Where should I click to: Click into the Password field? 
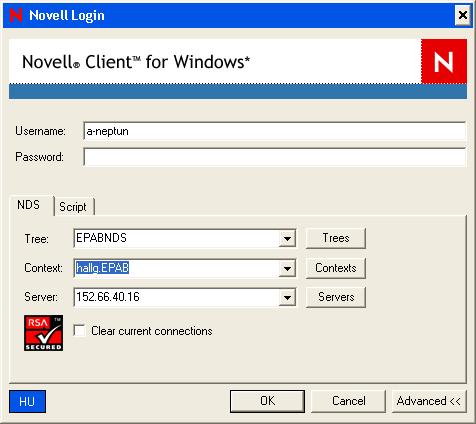click(274, 157)
